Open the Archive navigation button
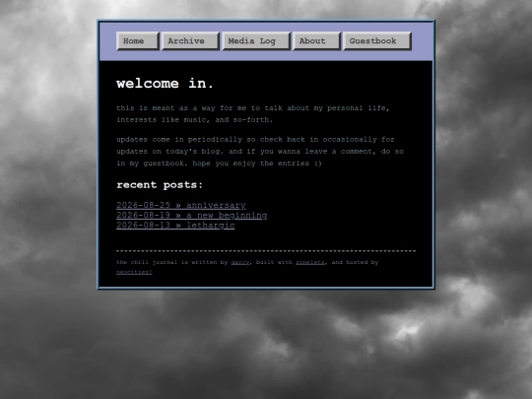This screenshot has height=399, width=532. point(190,41)
